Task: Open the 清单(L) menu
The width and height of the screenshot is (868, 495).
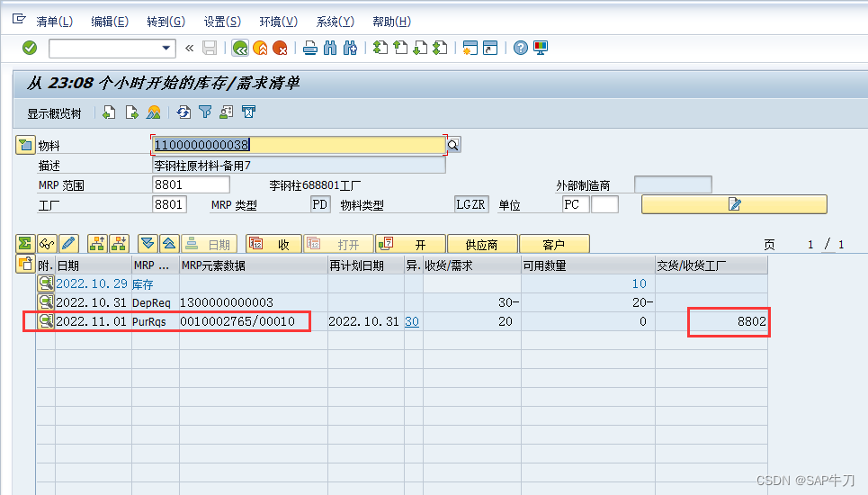Action: (x=54, y=22)
